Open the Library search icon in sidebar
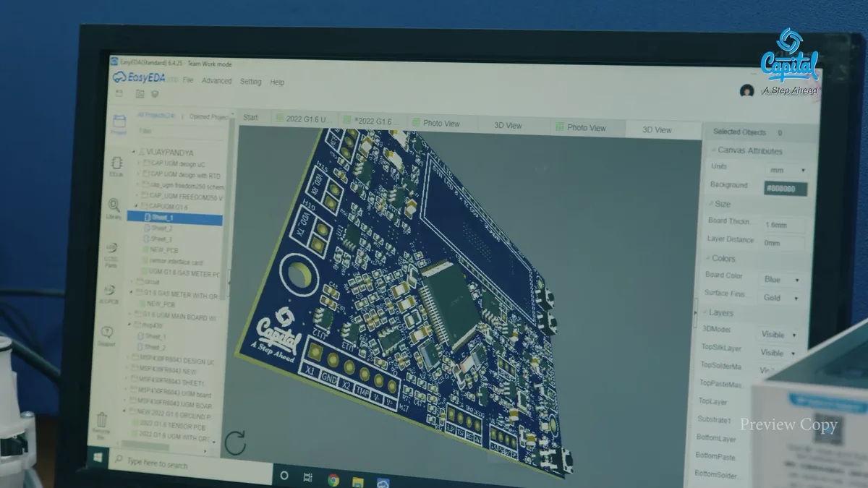The width and height of the screenshot is (868, 488). pos(114,209)
